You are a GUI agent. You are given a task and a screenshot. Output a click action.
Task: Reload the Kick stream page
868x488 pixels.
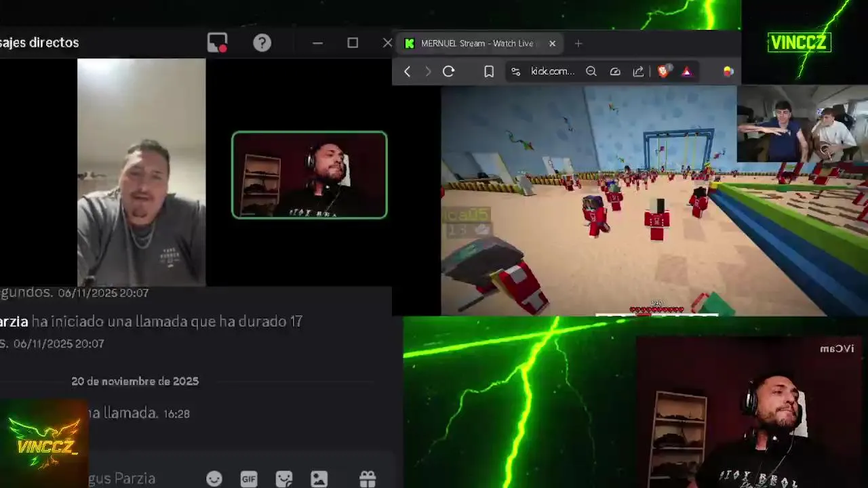point(448,71)
